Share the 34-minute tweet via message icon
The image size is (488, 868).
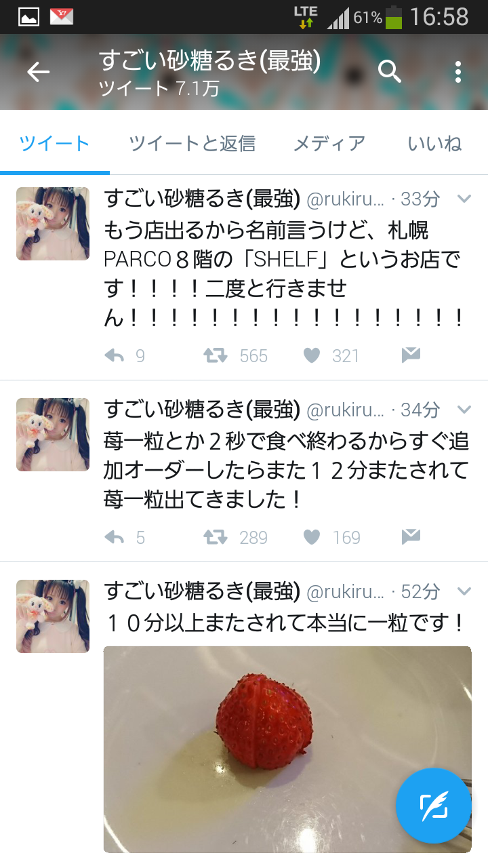[411, 536]
